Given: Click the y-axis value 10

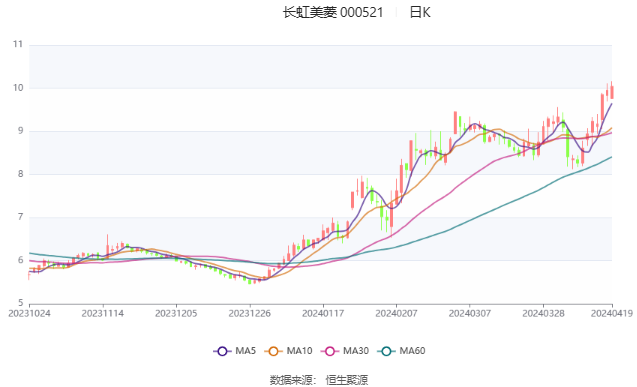Looking at the screenshot, I should (18, 88).
